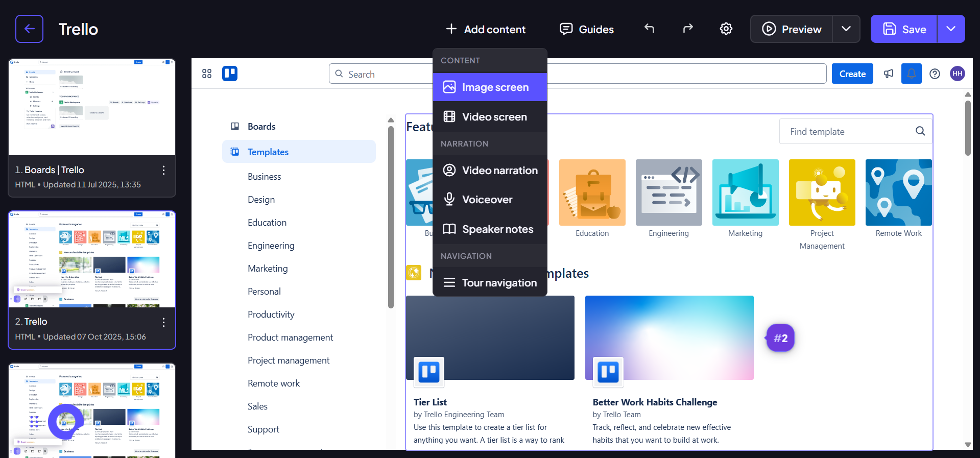Open the Remote work category link
Image resolution: width=980 pixels, height=458 pixels.
pos(274,383)
